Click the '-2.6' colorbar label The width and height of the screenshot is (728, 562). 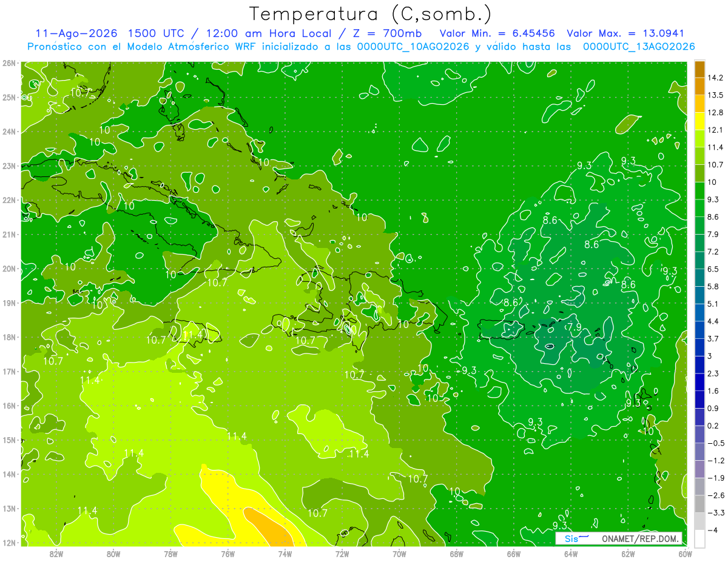716,495
